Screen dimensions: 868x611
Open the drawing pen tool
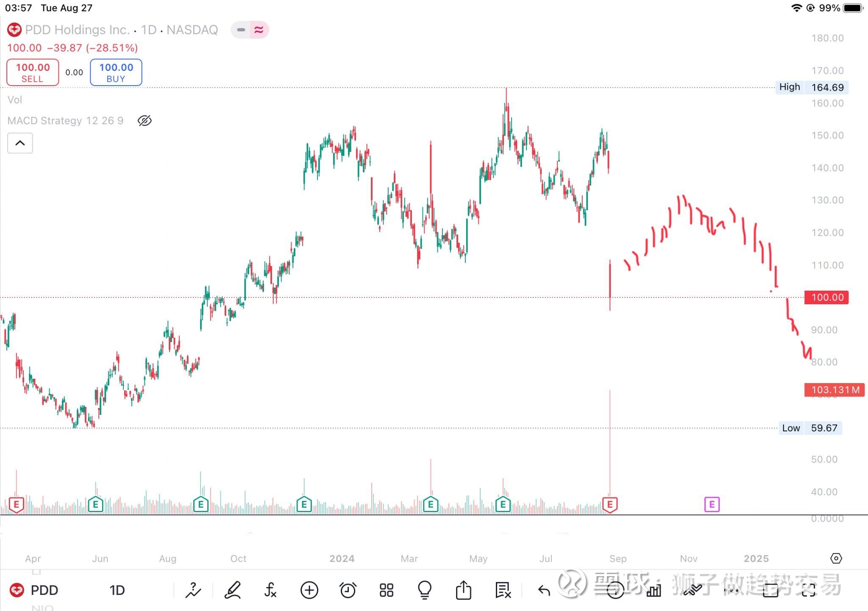tap(233, 590)
